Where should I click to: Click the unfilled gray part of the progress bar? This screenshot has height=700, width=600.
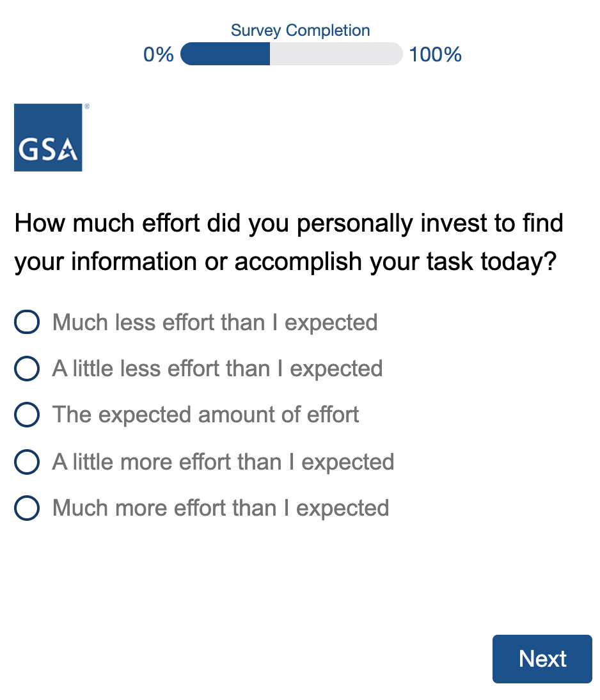click(336, 54)
